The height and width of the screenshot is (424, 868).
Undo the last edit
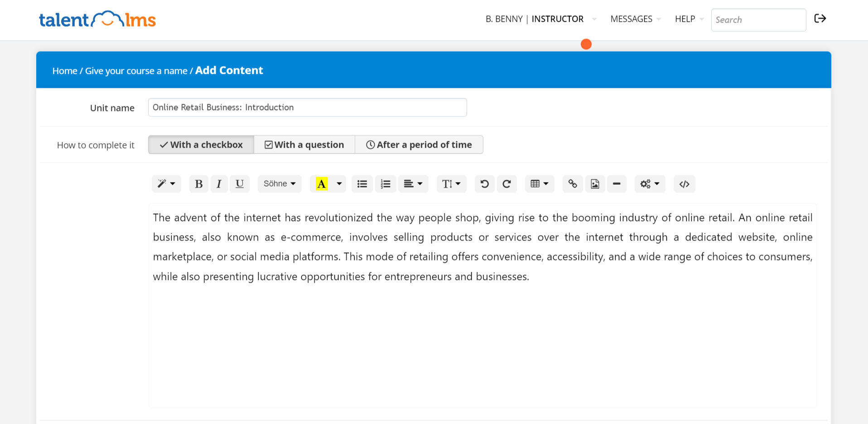click(x=484, y=184)
